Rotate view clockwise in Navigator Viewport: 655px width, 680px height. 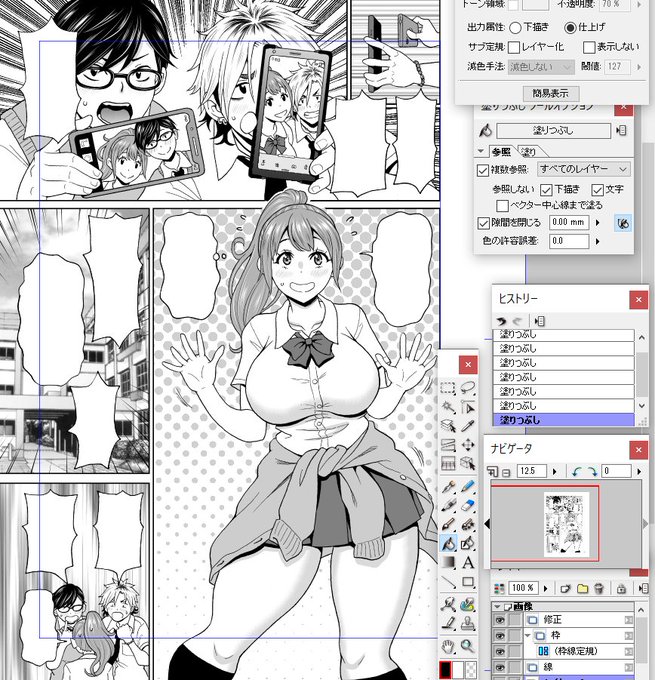coord(592,471)
